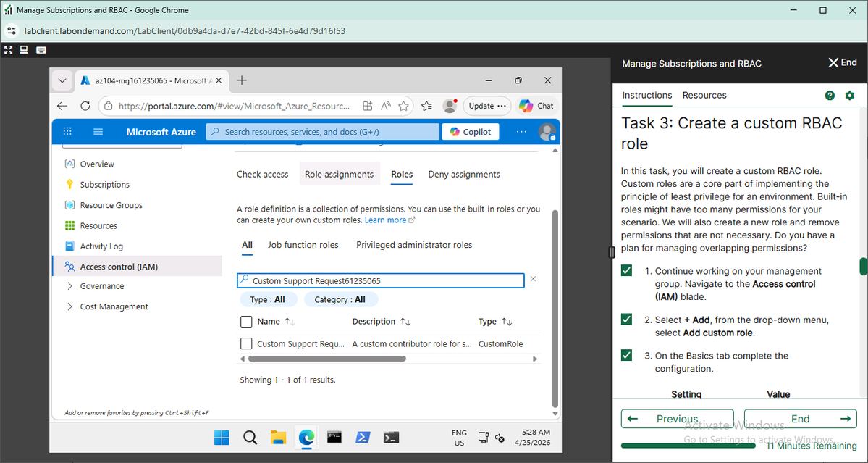
Task: Open the Edge tab actions dropdown
Action: [62, 81]
